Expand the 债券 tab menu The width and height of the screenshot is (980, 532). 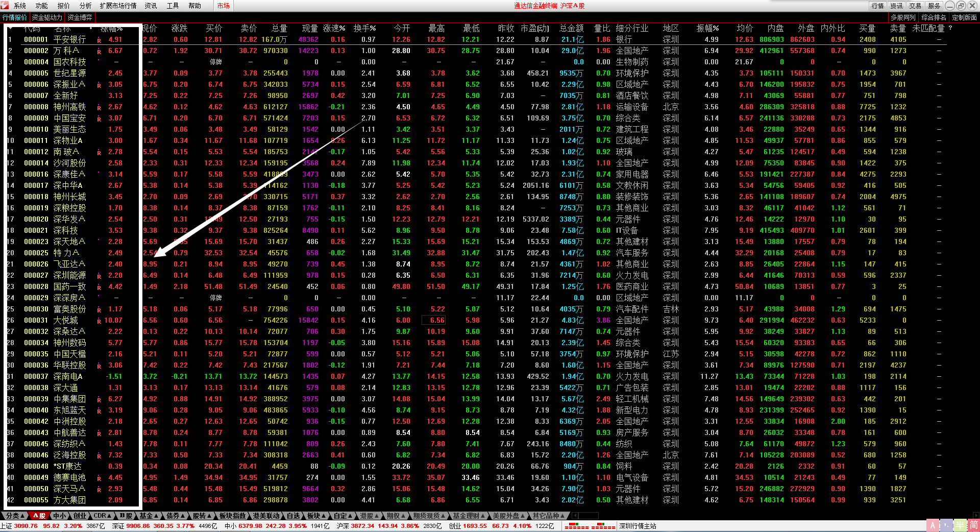coord(176,516)
